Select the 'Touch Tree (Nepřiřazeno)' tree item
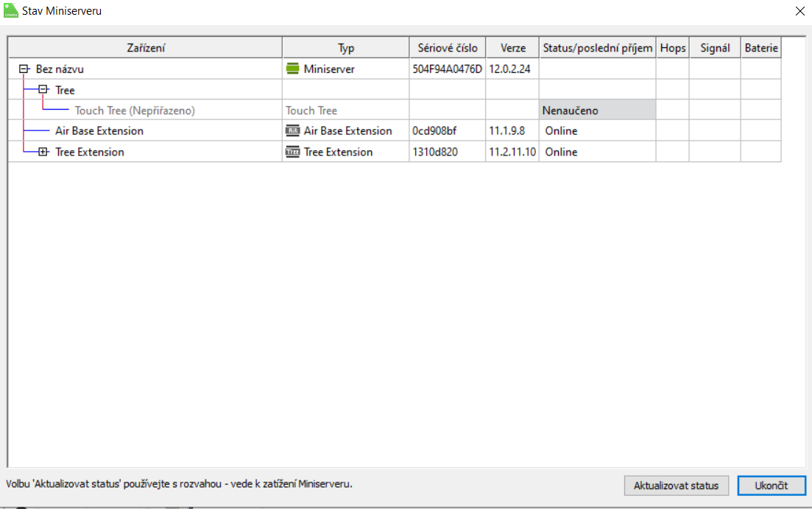 tap(135, 110)
